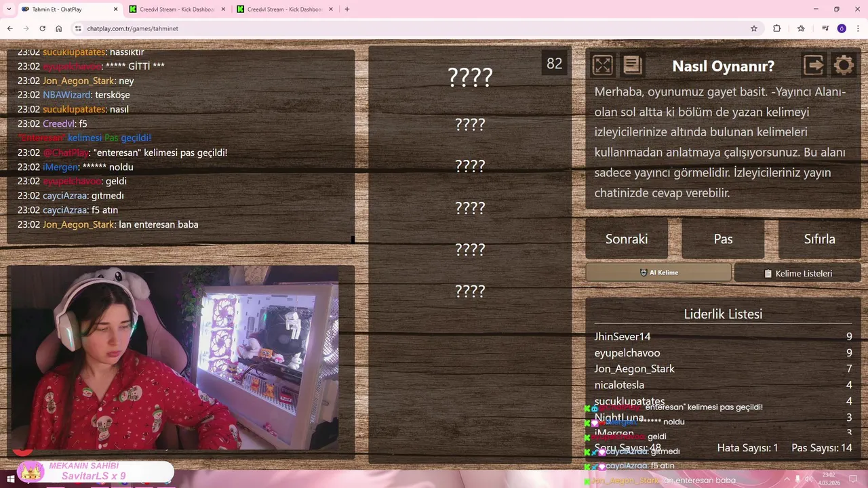Open the bookmarks star menu in toolbar
This screenshot has height=488, width=868.
801,28
